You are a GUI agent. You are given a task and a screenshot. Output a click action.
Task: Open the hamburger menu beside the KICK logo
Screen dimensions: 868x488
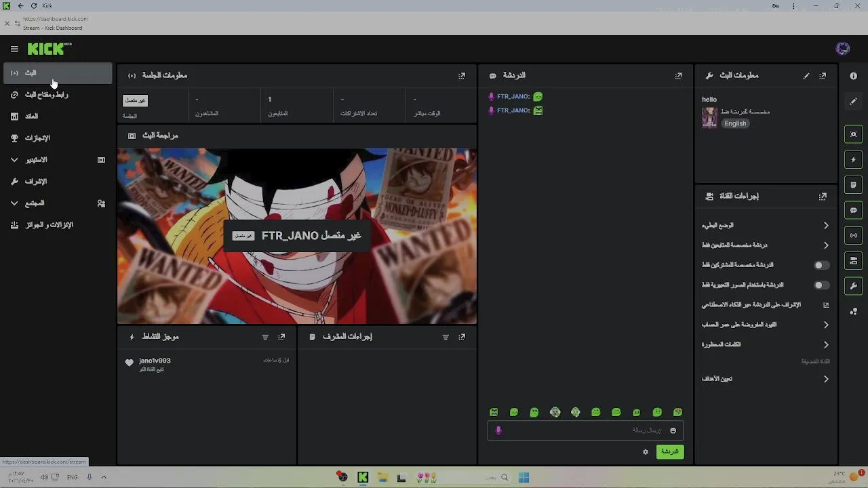(x=14, y=49)
